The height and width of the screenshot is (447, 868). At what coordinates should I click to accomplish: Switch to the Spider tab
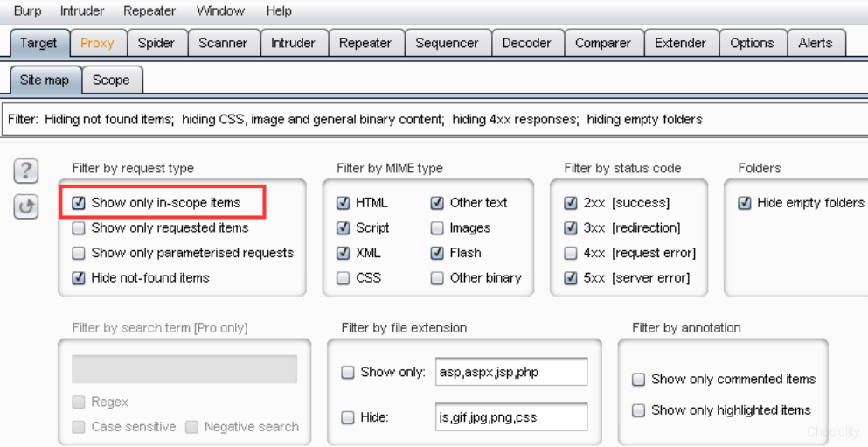156,43
